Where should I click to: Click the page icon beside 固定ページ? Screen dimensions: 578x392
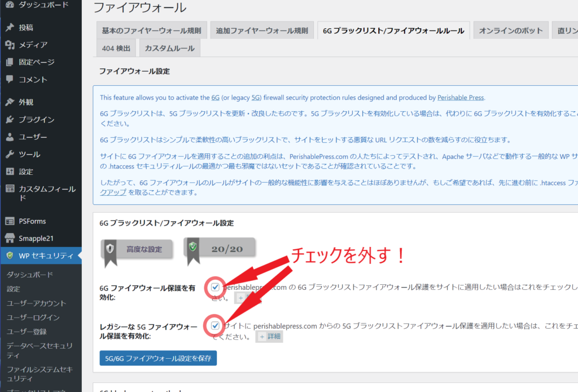coord(10,62)
